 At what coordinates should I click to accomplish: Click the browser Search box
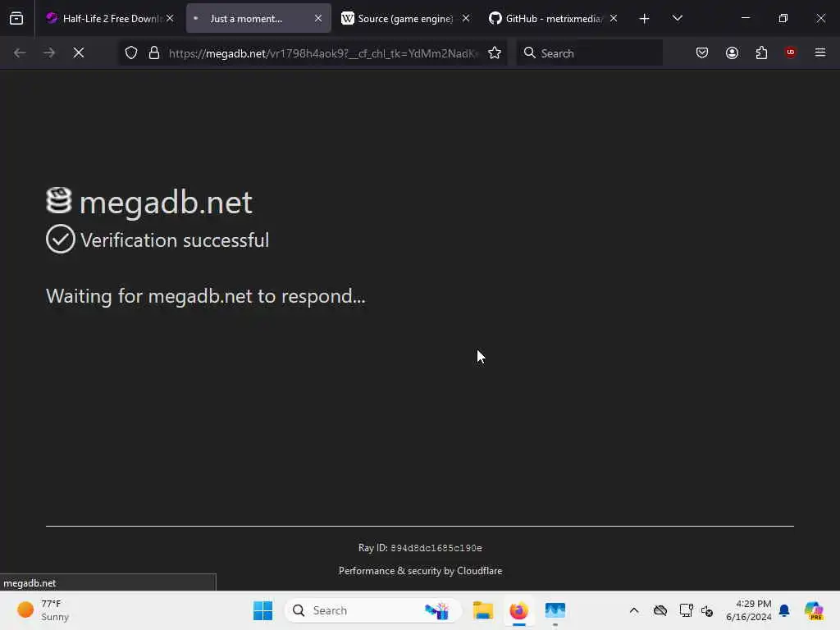tap(589, 53)
